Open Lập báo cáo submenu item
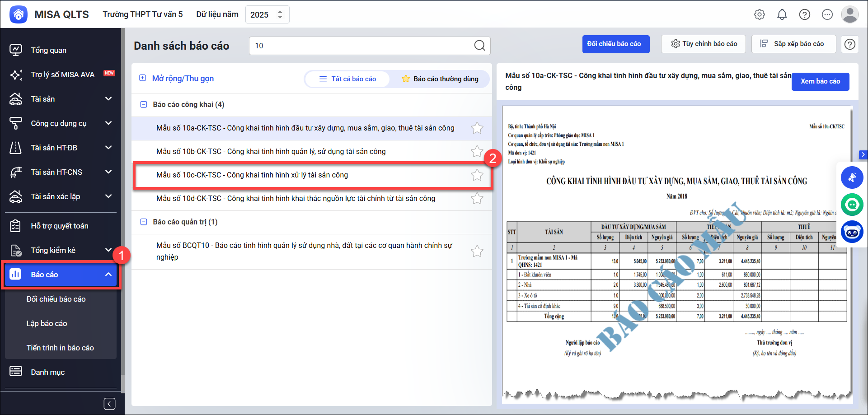 click(x=47, y=323)
